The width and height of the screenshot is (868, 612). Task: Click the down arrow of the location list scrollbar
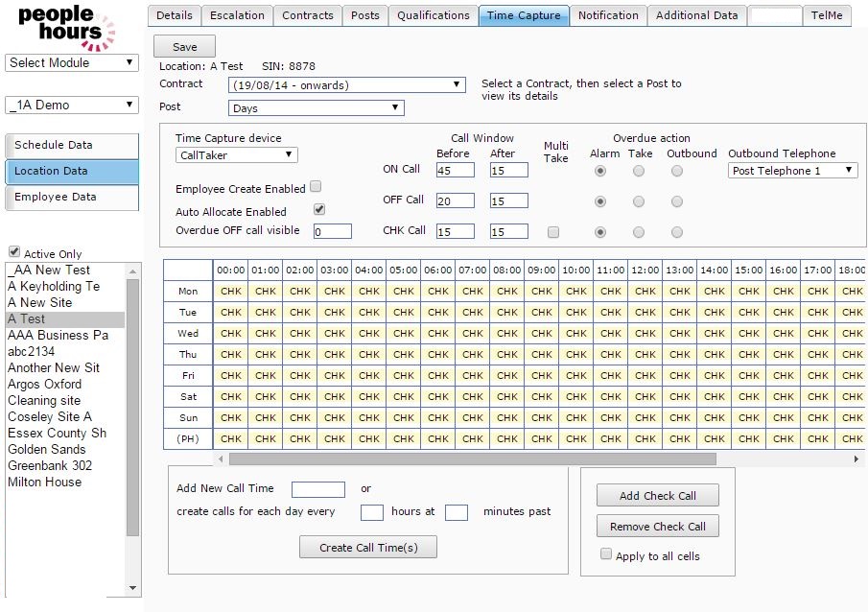click(x=133, y=587)
